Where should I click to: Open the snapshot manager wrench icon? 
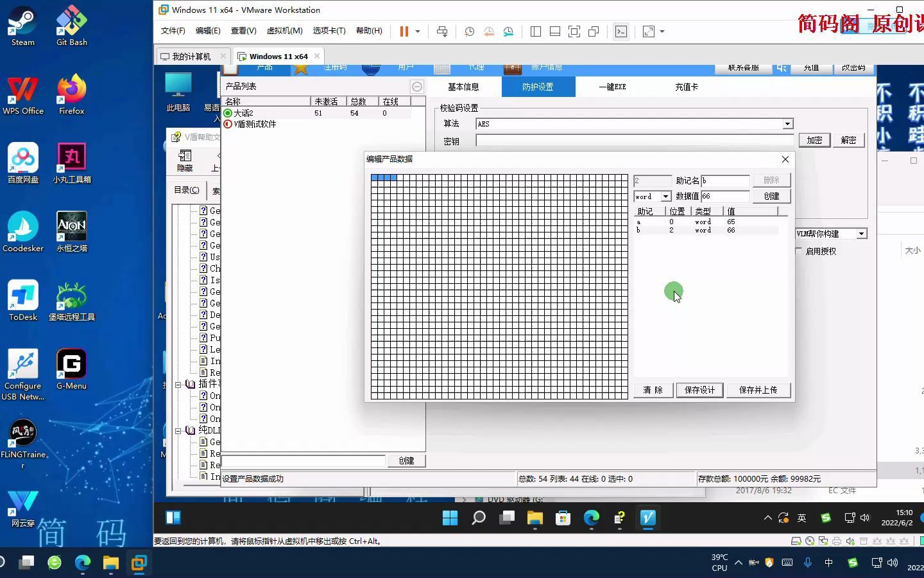508,31
